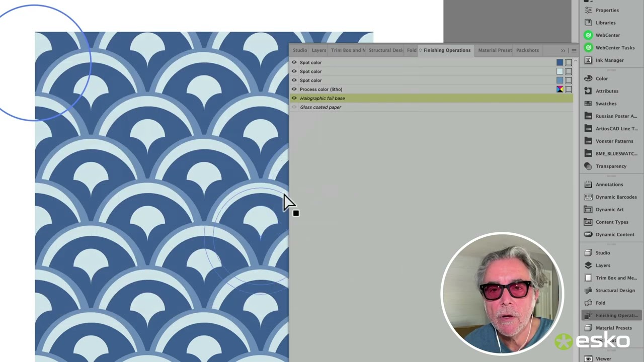Click the dark blue spot color swatch
The height and width of the screenshot is (362, 644).
(560, 62)
